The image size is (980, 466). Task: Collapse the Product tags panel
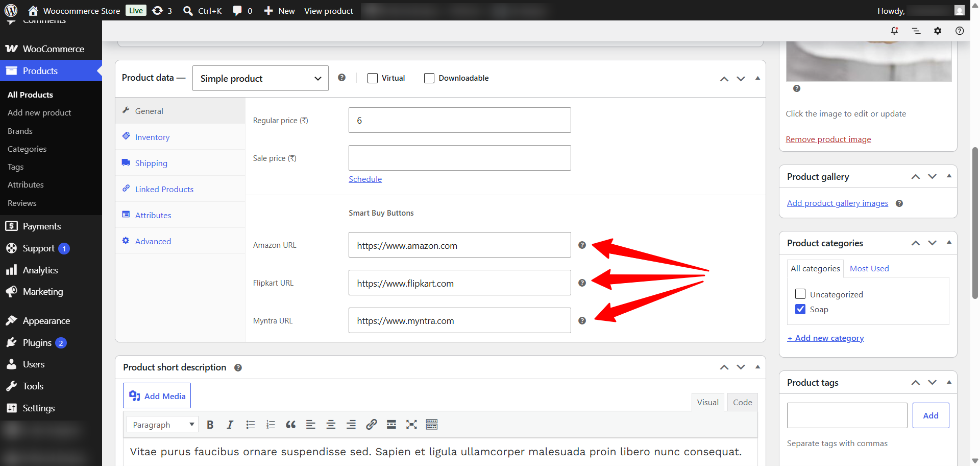[x=949, y=382]
